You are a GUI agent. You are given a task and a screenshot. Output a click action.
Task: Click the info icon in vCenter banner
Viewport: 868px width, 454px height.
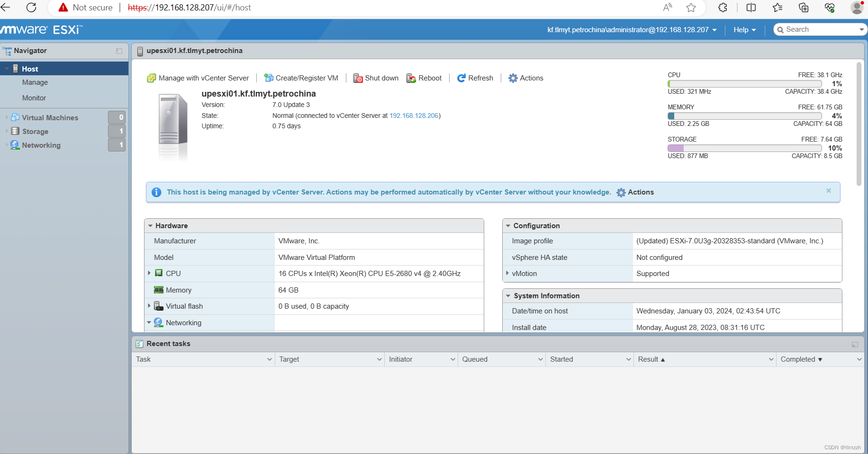[156, 192]
